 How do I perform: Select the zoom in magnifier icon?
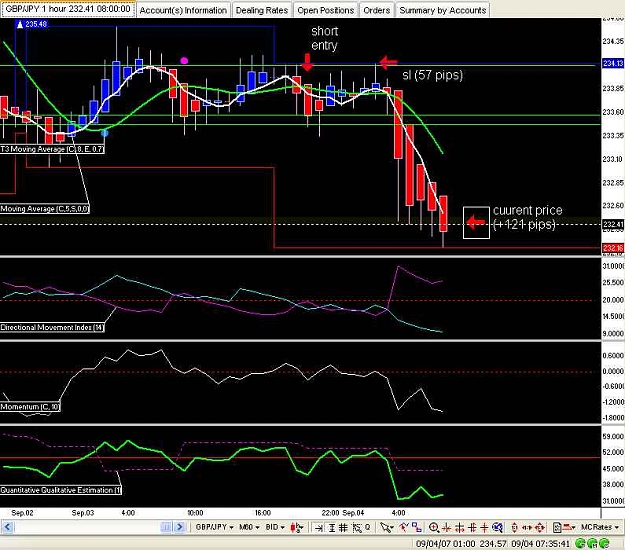pos(434,528)
